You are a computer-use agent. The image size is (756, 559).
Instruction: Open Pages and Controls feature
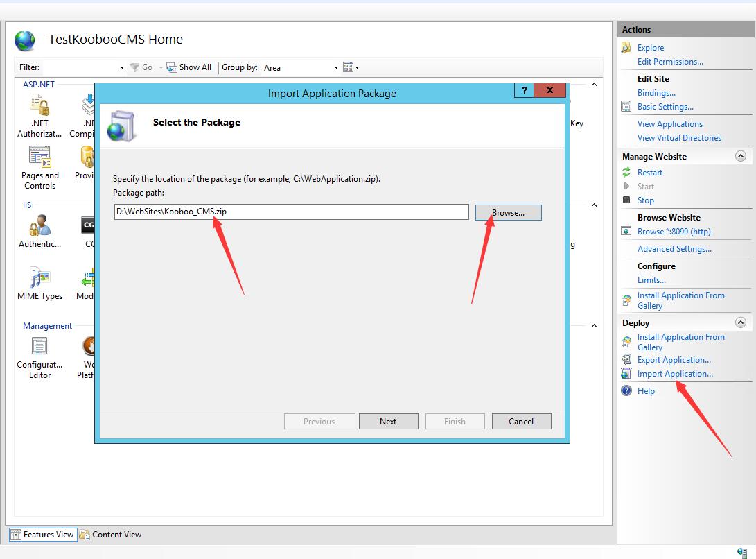(39, 157)
